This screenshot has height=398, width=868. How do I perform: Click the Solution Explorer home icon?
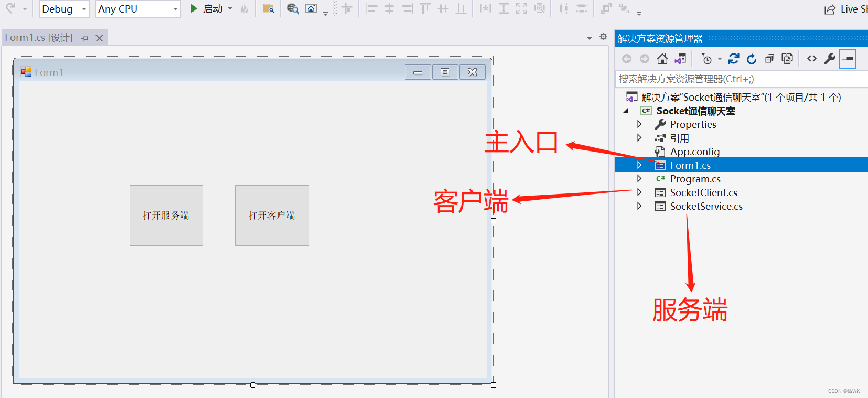tap(662, 59)
